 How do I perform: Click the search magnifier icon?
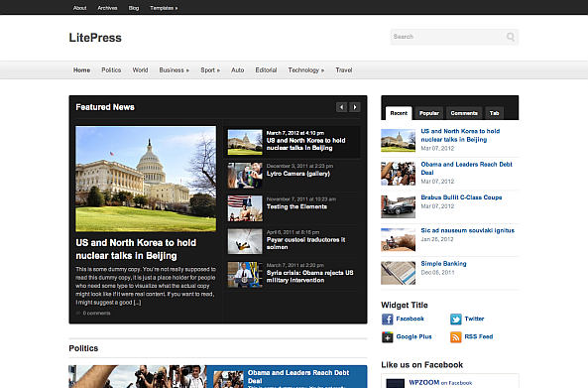coord(511,37)
